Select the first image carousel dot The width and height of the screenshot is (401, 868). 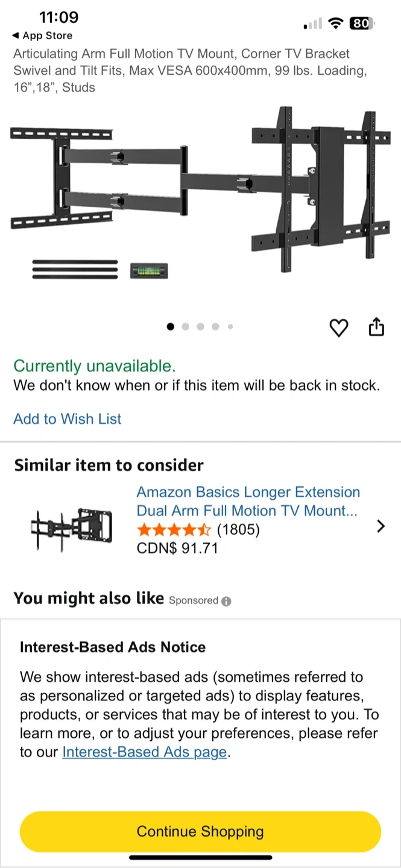click(x=171, y=327)
